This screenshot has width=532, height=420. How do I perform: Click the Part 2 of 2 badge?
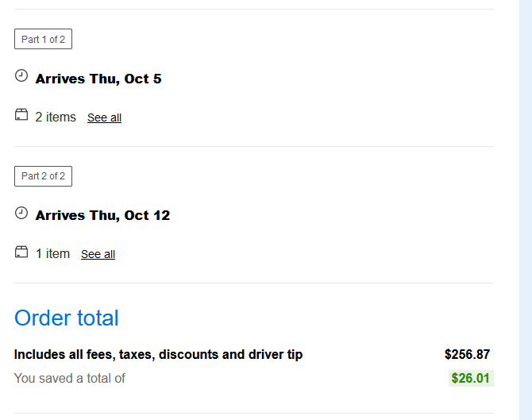coord(43,175)
